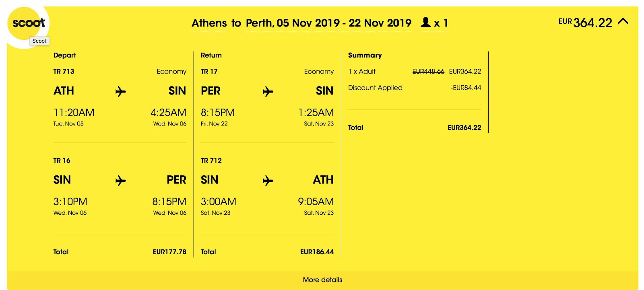Click the Discount Applied line
The height and width of the screenshot is (290, 644).
pyautogui.click(x=415, y=88)
